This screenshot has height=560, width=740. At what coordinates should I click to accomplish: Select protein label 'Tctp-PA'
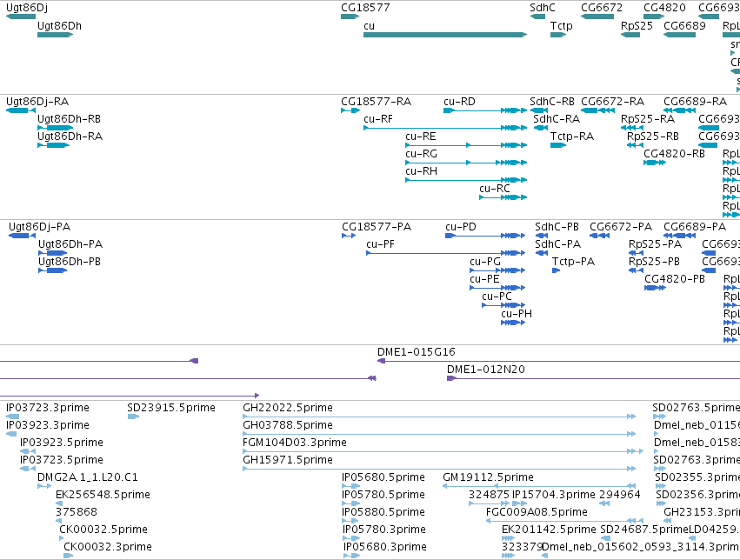[573, 262]
